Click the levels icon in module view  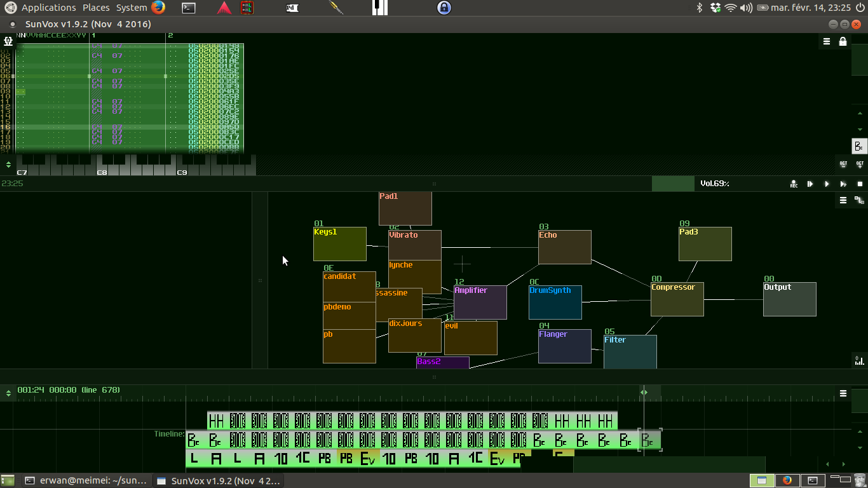[x=859, y=360]
